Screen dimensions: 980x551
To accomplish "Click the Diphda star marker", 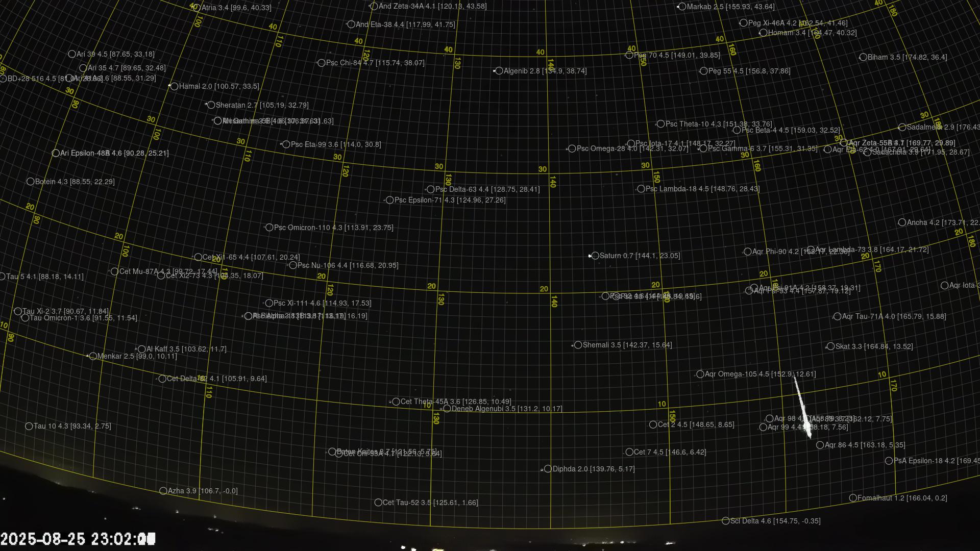I will click(x=548, y=469).
